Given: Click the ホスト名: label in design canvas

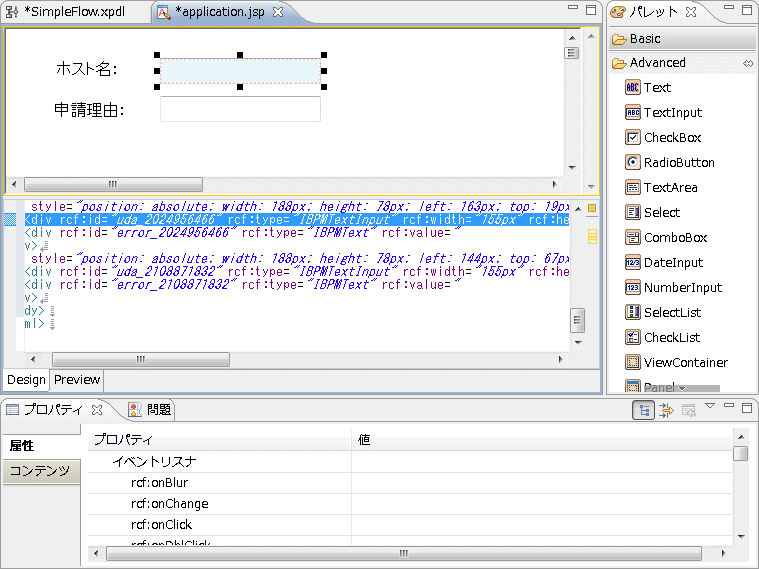Looking at the screenshot, I should point(87,69).
